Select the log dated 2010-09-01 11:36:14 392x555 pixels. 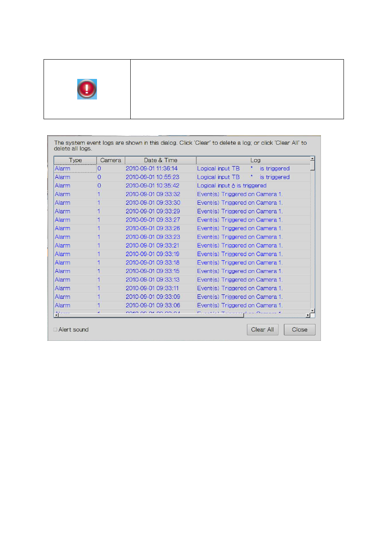coord(182,169)
